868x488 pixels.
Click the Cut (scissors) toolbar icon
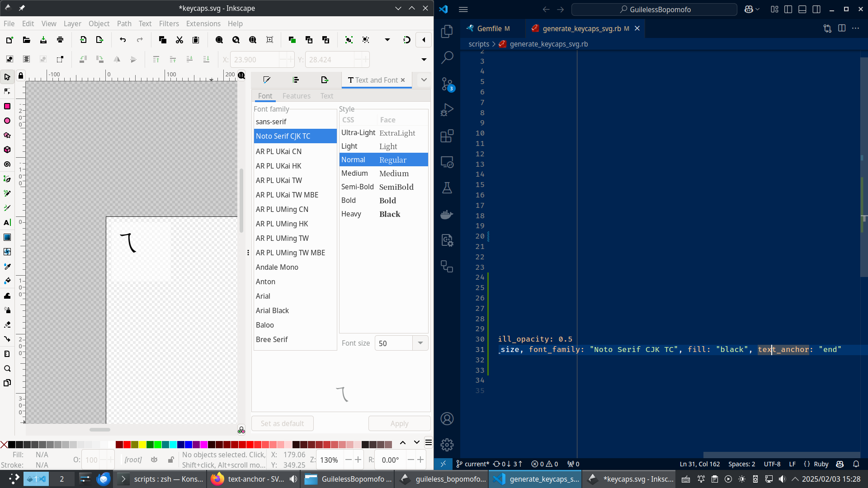pos(179,40)
